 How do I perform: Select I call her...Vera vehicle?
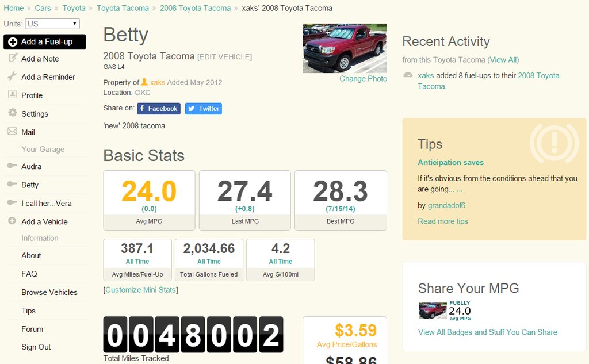(46, 203)
